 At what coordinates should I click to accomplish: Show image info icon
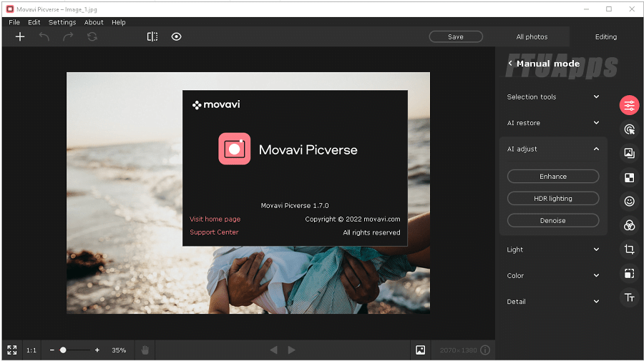(485, 350)
